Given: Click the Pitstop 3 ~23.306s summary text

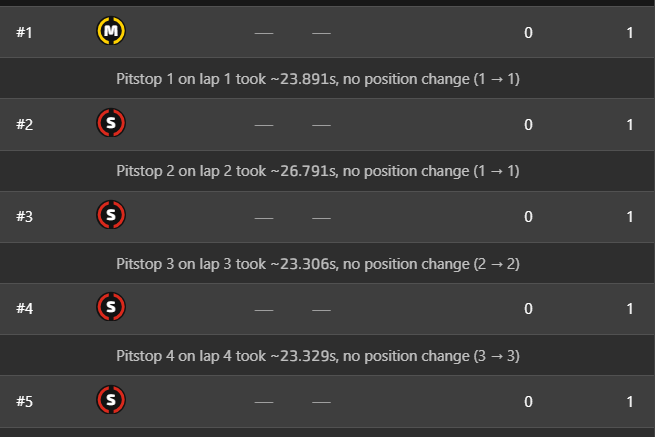Looking at the screenshot, I should pyautogui.click(x=318, y=264).
